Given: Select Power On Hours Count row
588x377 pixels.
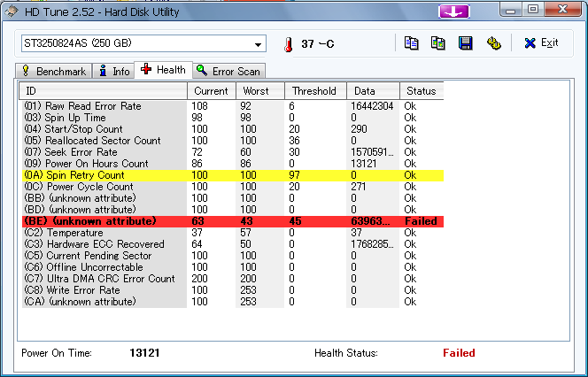Looking at the screenshot, I should point(233,164).
